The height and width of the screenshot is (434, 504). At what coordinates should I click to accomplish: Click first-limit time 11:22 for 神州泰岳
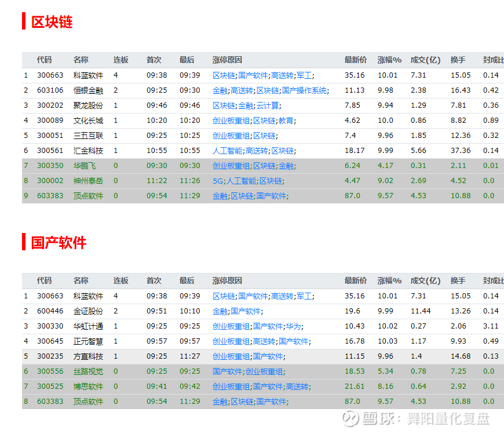click(156, 181)
